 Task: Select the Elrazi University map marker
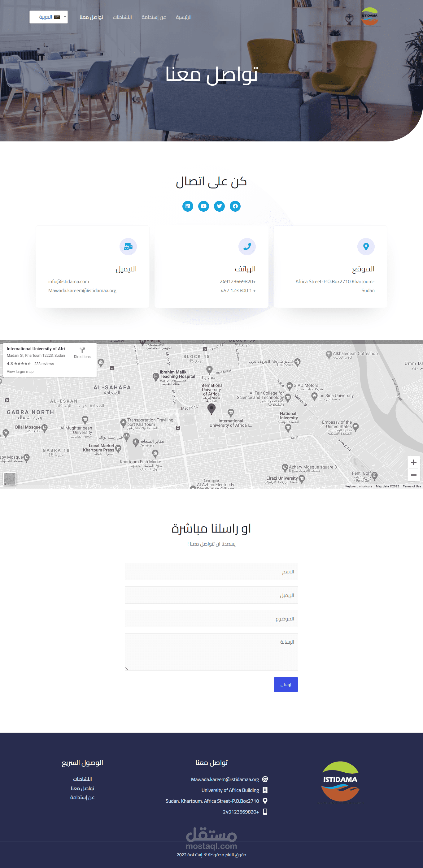(302, 479)
